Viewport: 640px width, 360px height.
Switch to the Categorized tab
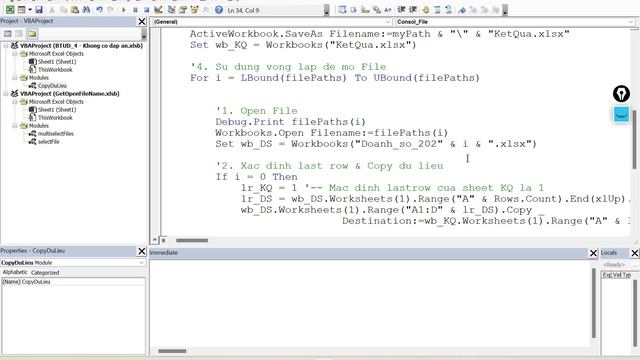(x=45, y=272)
